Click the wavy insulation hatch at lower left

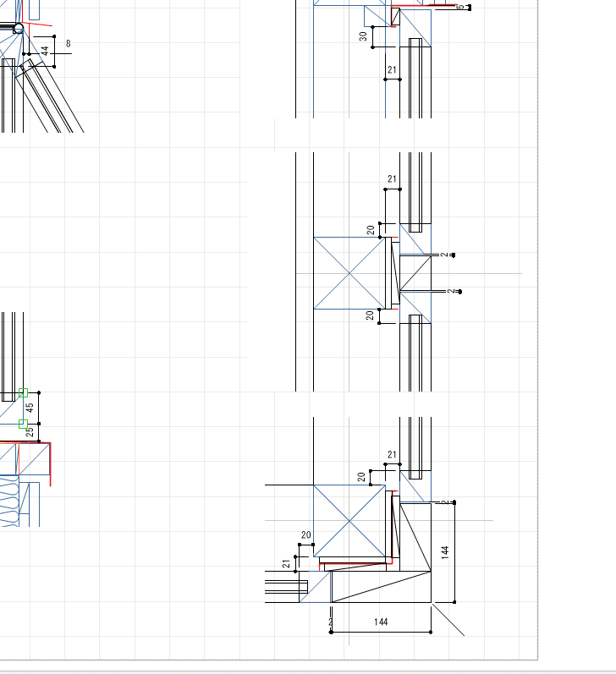tap(8, 501)
